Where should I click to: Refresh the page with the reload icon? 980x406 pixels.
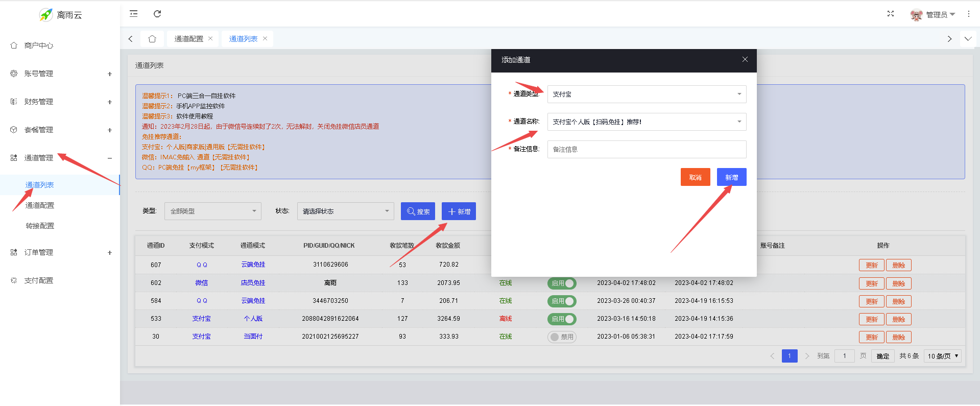(157, 14)
